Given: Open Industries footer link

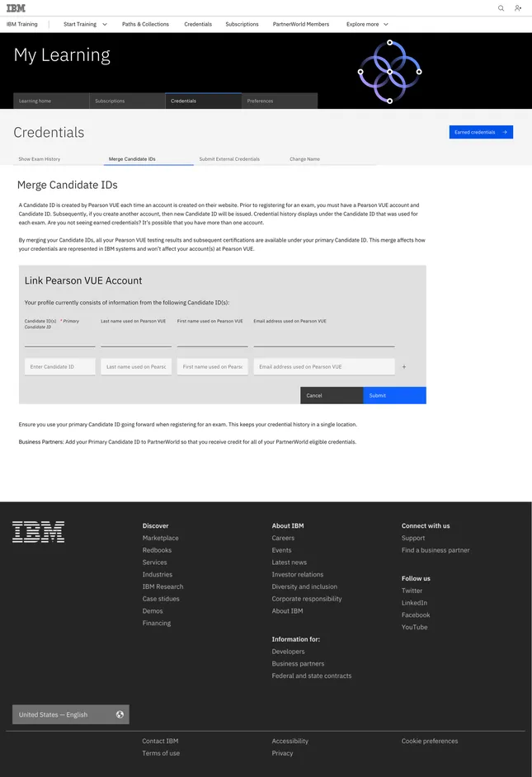Looking at the screenshot, I should click(x=158, y=574).
